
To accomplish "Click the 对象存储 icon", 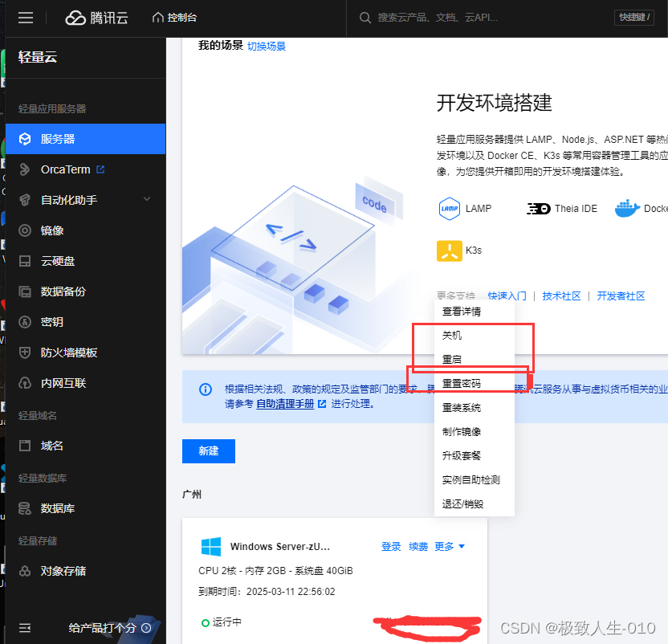I will (25, 571).
